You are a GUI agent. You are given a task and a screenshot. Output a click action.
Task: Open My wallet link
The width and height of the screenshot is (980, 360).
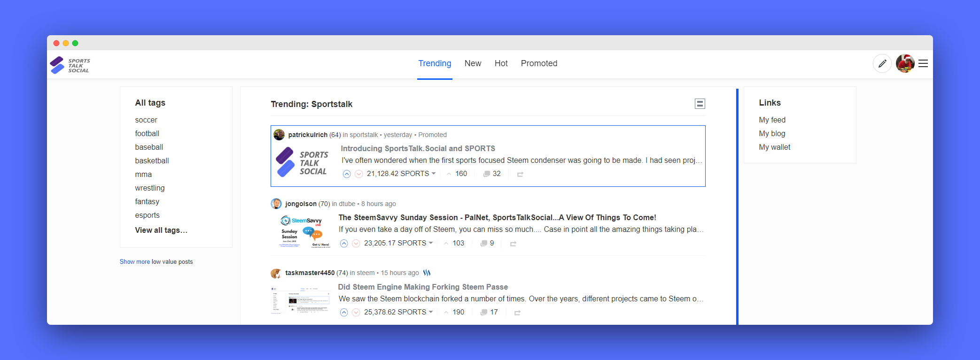(x=774, y=147)
